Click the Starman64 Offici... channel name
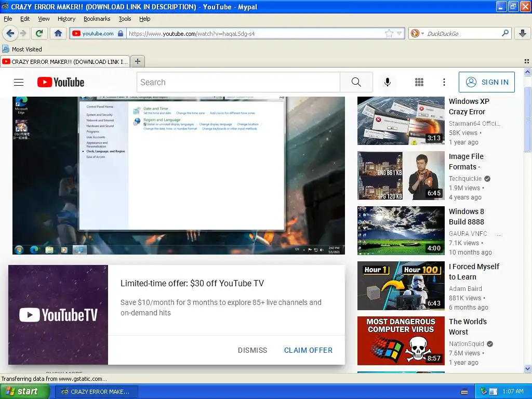 (475, 124)
